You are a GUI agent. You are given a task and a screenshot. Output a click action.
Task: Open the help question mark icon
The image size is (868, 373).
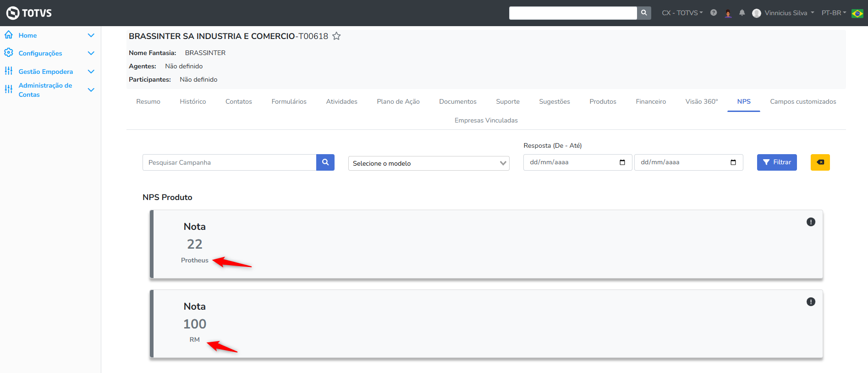pos(714,13)
